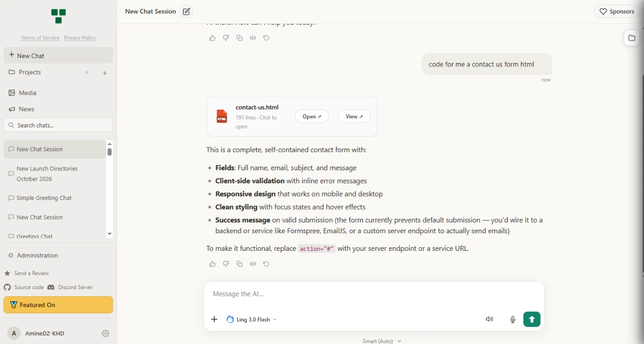Edit the chat session title pencil icon
This screenshot has width=644, height=344.
coord(187,12)
